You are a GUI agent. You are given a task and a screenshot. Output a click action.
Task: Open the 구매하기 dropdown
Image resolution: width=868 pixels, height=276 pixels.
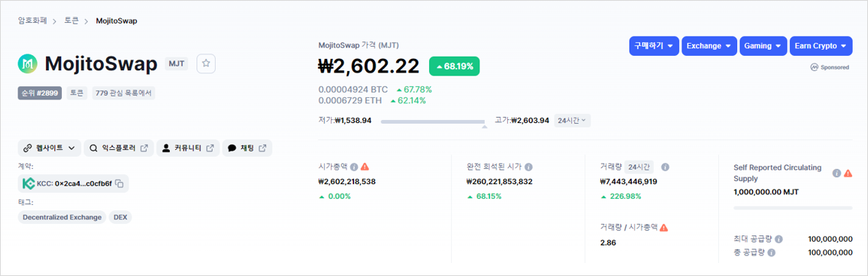point(654,46)
